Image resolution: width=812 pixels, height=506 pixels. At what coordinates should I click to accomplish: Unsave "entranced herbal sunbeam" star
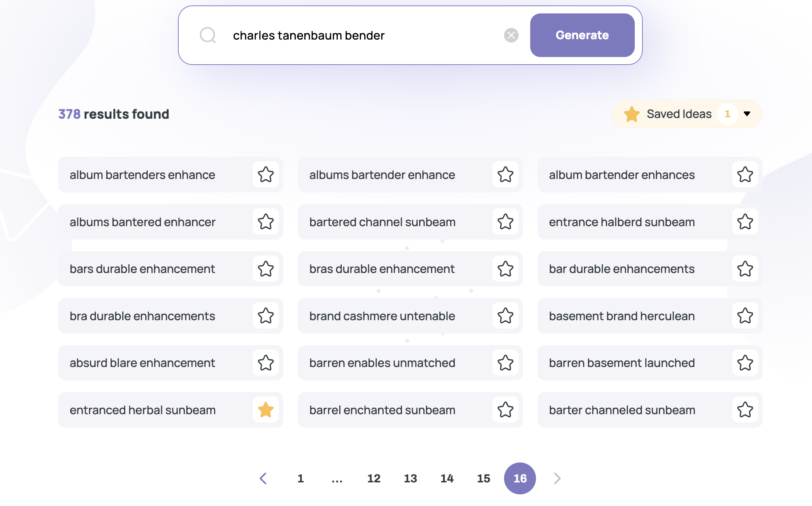[266, 410]
